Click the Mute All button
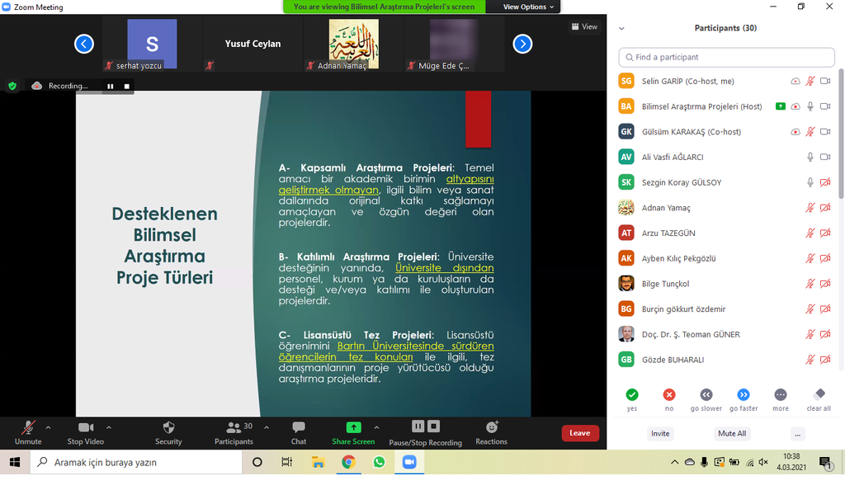Viewport: 845px width, 504px height. pos(731,434)
